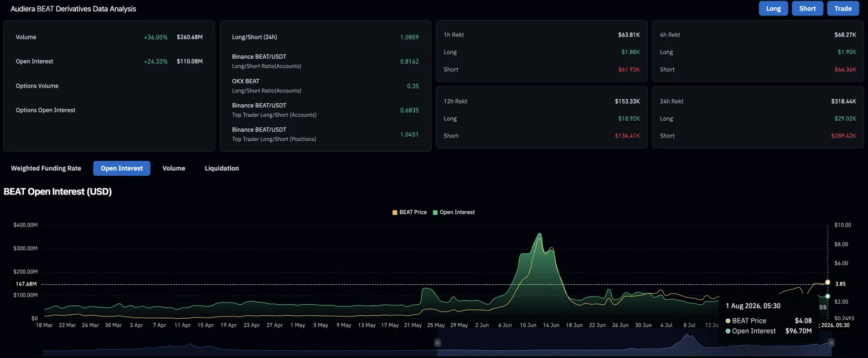Click the $400.00M y-axis label
This screenshot has height=358, width=868.
pyautogui.click(x=25, y=225)
